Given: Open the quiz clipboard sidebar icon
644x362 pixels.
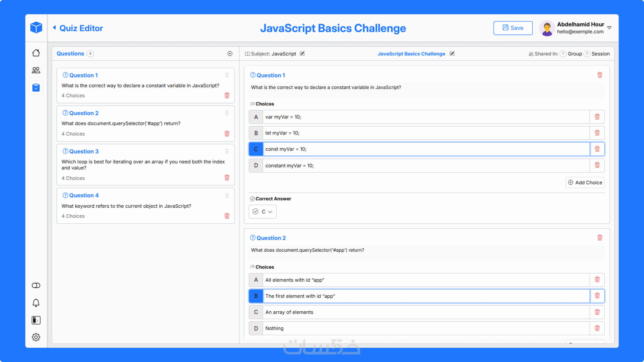Looking at the screenshot, I should tap(36, 88).
